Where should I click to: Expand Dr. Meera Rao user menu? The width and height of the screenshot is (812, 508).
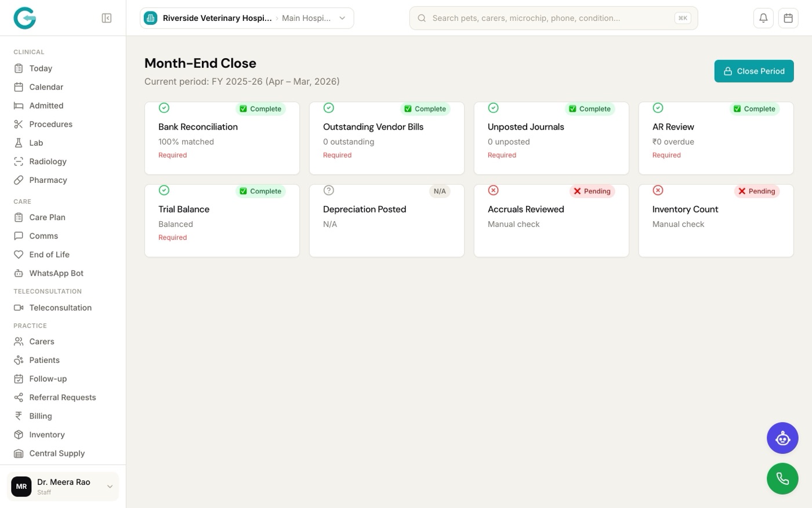(x=63, y=487)
